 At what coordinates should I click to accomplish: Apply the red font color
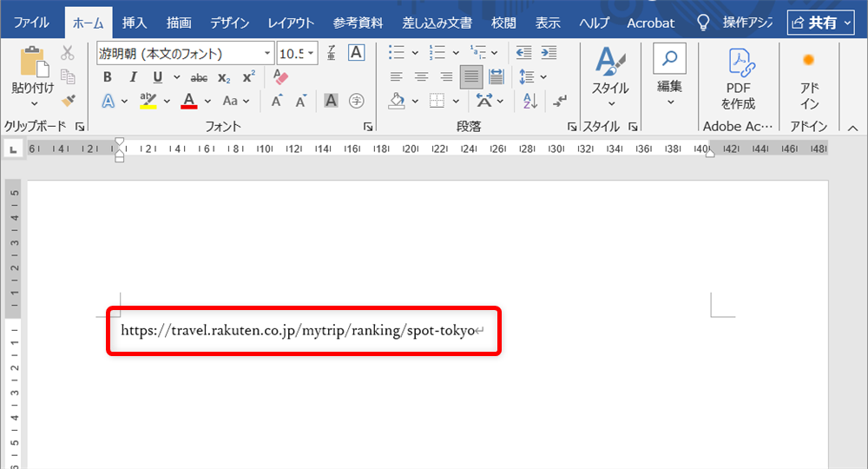tap(188, 101)
